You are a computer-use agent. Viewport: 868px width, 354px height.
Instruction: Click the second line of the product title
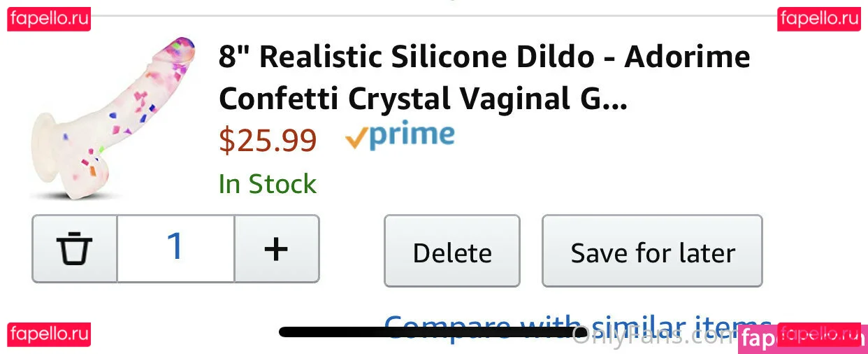[x=423, y=100]
